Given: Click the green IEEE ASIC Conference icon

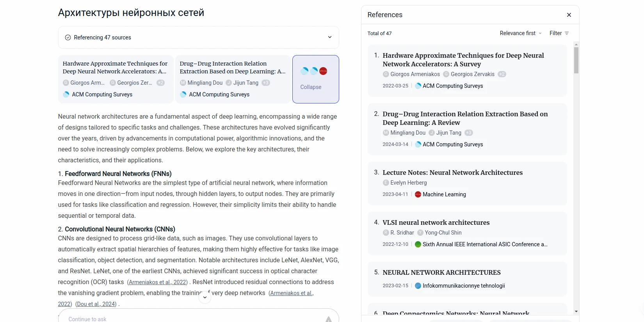Looking at the screenshot, I should (x=418, y=244).
